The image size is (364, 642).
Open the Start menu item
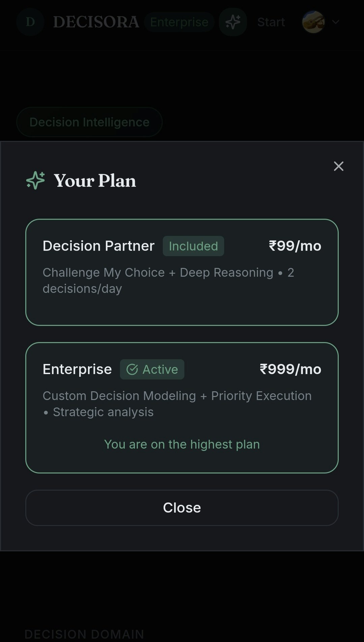tap(271, 22)
